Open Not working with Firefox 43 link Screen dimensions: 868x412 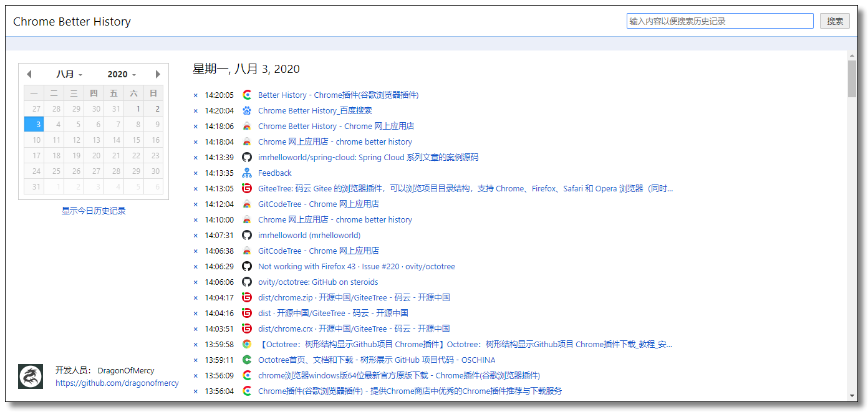pyautogui.click(x=357, y=267)
